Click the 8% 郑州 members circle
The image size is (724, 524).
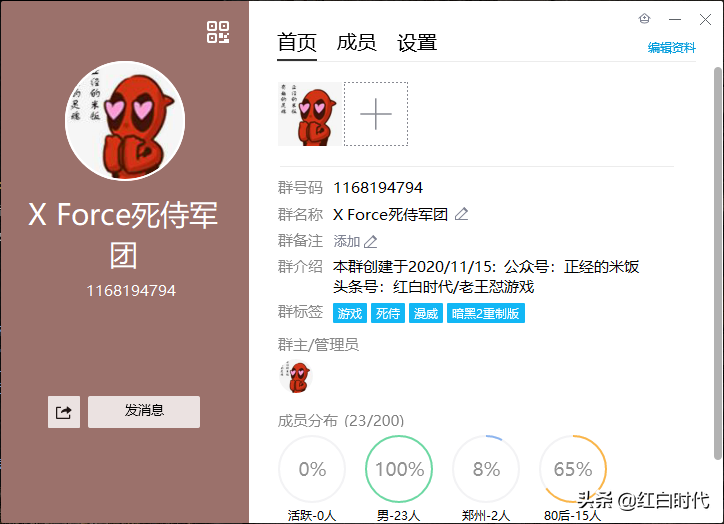tap(486, 469)
